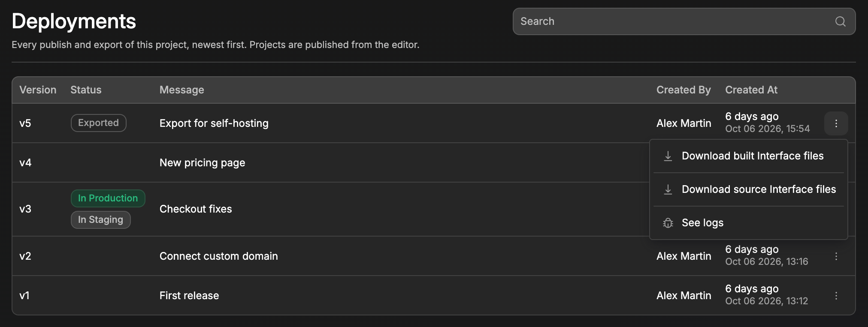Click Alex Martin in the v1 row

click(684, 296)
